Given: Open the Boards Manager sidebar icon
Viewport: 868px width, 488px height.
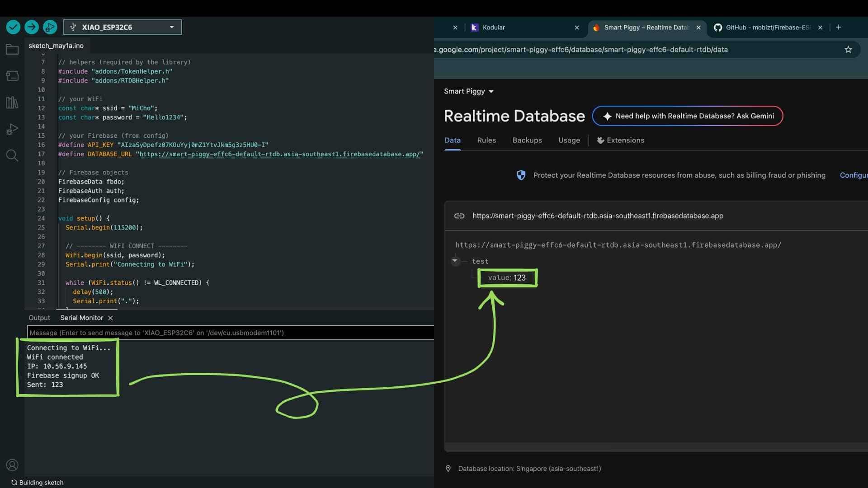Looking at the screenshot, I should click(12, 76).
